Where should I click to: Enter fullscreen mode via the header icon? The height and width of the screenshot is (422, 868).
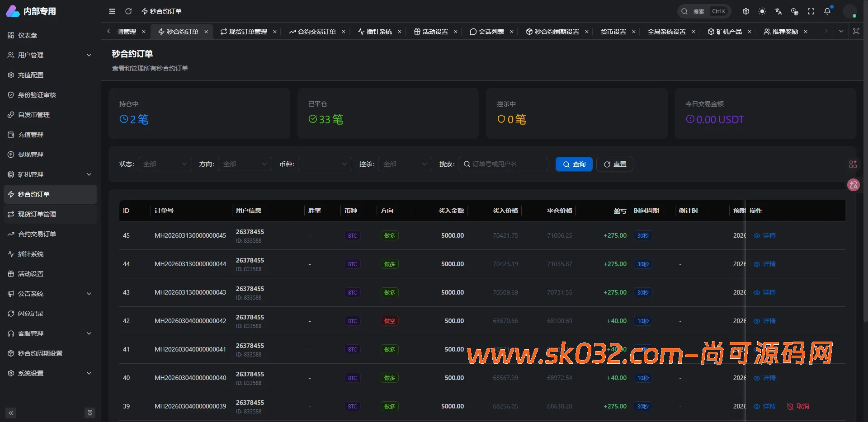[x=811, y=11]
